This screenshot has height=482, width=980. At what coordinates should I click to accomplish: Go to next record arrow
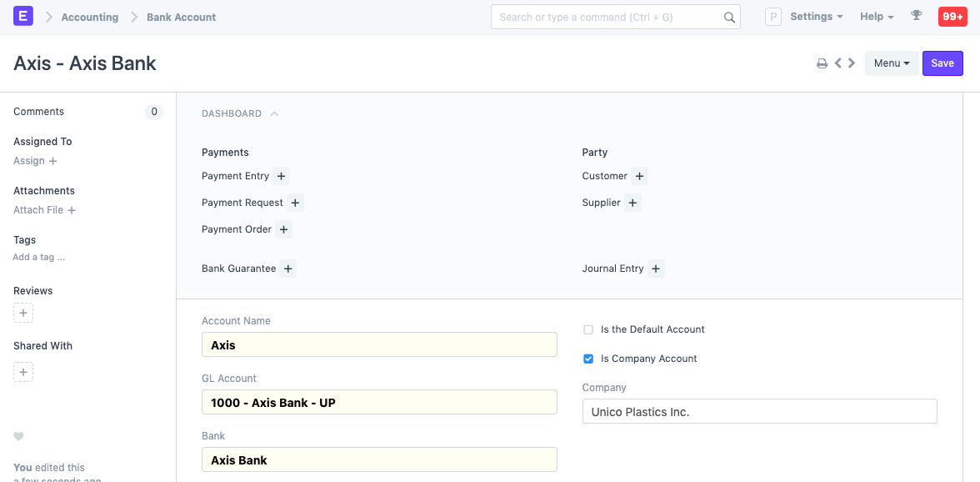click(x=852, y=63)
